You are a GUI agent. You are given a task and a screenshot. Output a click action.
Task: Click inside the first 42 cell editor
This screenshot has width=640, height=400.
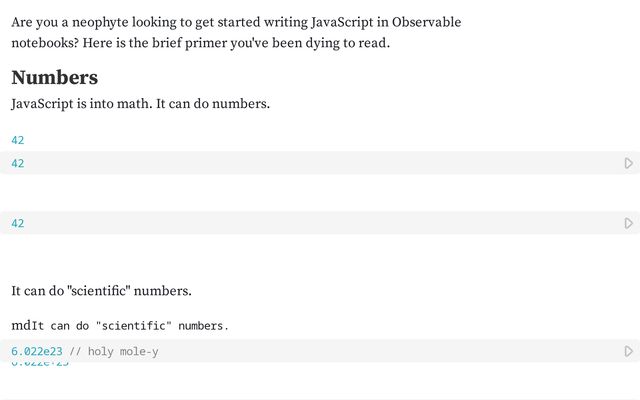[x=300, y=163]
